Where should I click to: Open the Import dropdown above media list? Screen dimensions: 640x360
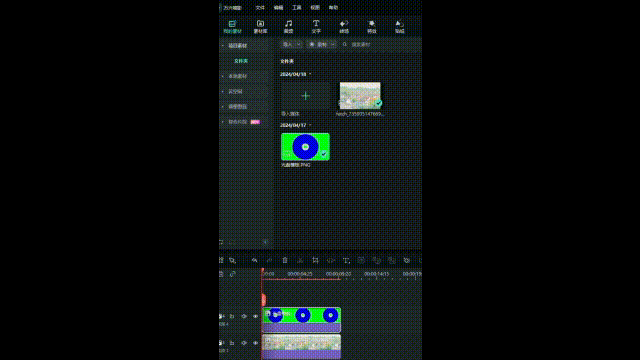pyautogui.click(x=291, y=44)
